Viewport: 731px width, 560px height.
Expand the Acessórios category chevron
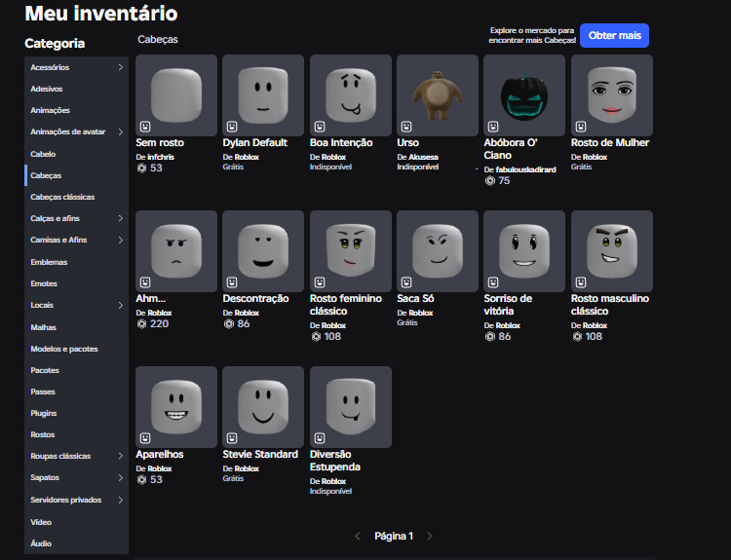(120, 67)
